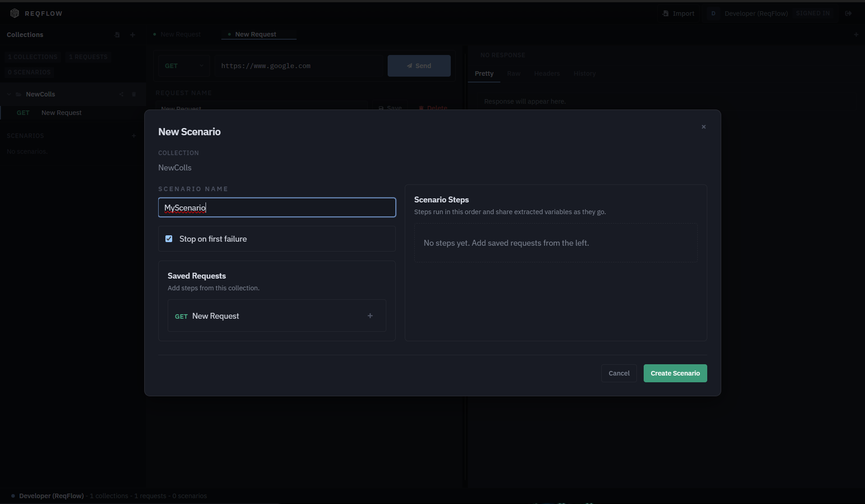
Task: Click the ReqFlow logo icon
Action: click(14, 13)
